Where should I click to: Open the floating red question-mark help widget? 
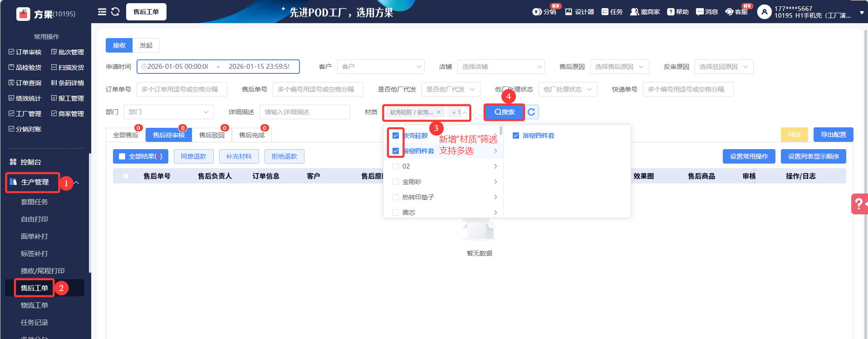pyautogui.click(x=859, y=204)
